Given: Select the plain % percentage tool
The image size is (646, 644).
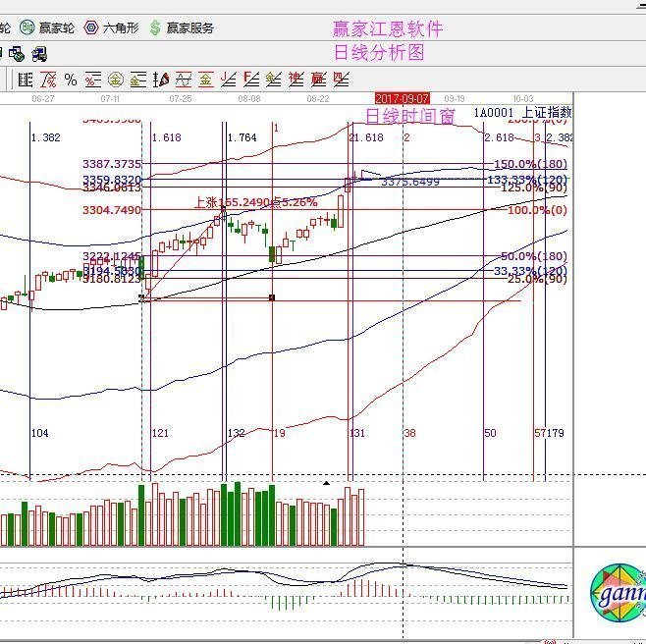Looking at the screenshot, I should tap(71, 80).
